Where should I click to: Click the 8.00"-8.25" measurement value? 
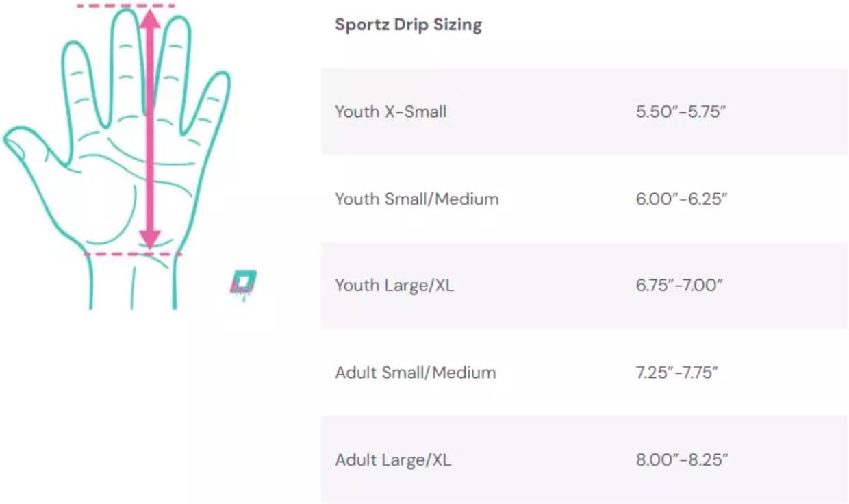point(681,459)
